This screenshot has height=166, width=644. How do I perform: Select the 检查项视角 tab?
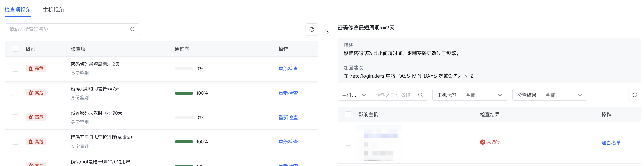coord(18,10)
